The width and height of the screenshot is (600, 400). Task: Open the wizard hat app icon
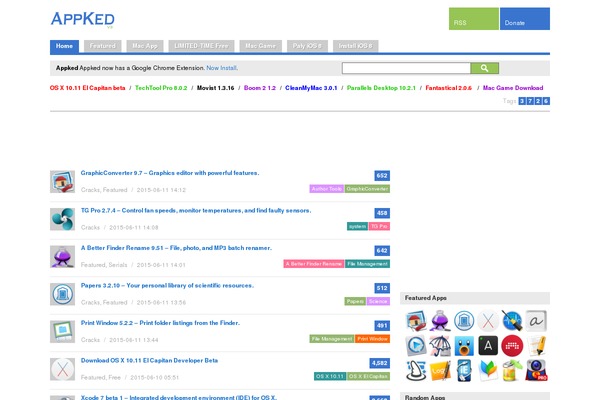click(416, 371)
